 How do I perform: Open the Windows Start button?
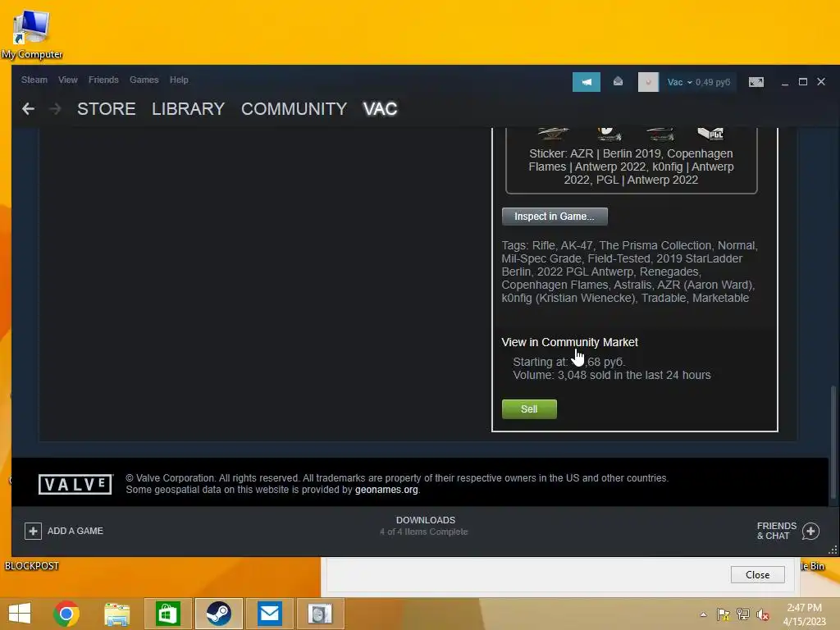(20, 614)
